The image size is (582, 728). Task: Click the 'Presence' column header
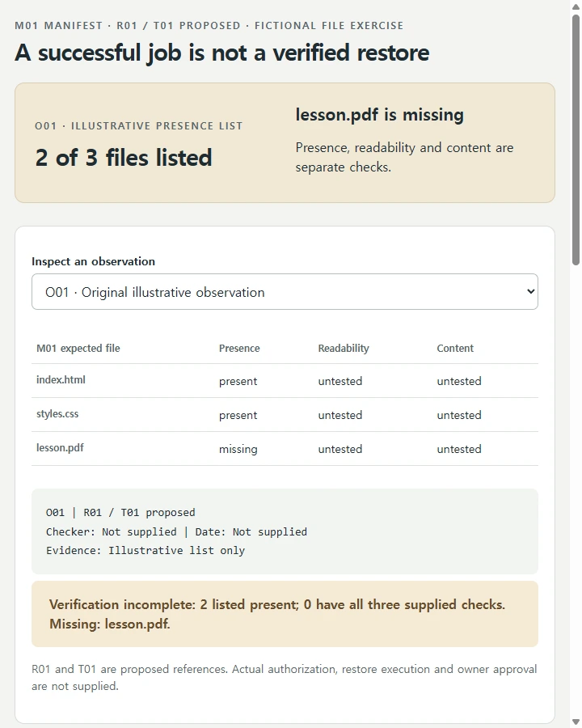click(x=239, y=348)
